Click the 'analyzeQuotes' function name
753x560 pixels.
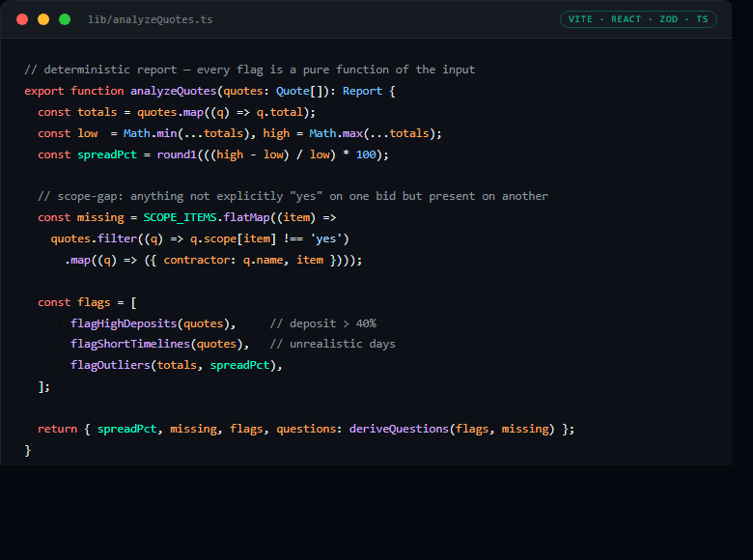(x=174, y=92)
